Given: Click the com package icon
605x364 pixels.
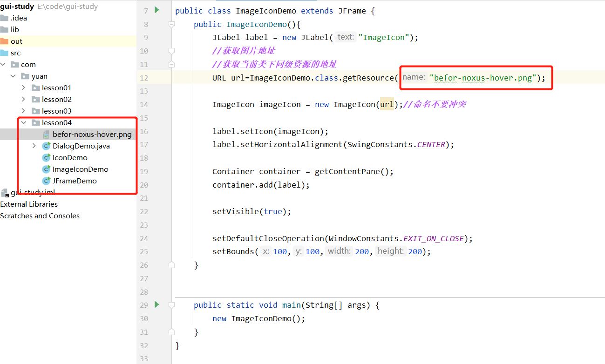Looking at the screenshot, I should pyautogui.click(x=15, y=65).
